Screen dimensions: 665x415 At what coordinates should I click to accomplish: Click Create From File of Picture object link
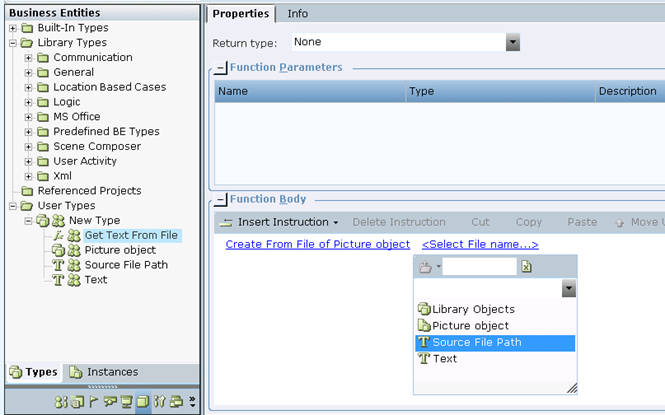tap(318, 244)
